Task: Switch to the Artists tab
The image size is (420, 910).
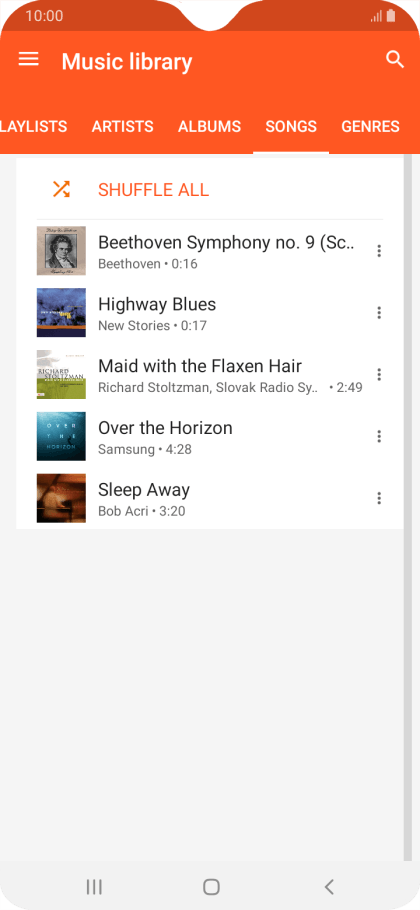Action: pos(122,127)
